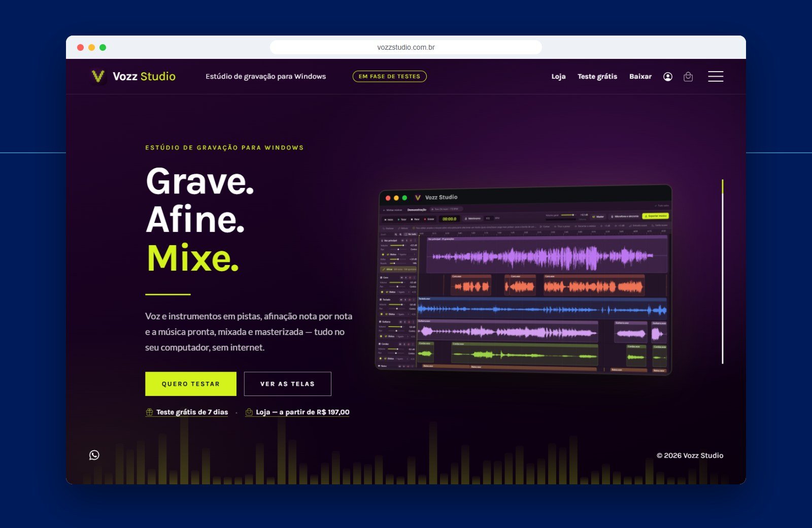Screen dimensions: 812x528
Task: Click the Vozz Studio V logo icon
Action: (x=98, y=76)
